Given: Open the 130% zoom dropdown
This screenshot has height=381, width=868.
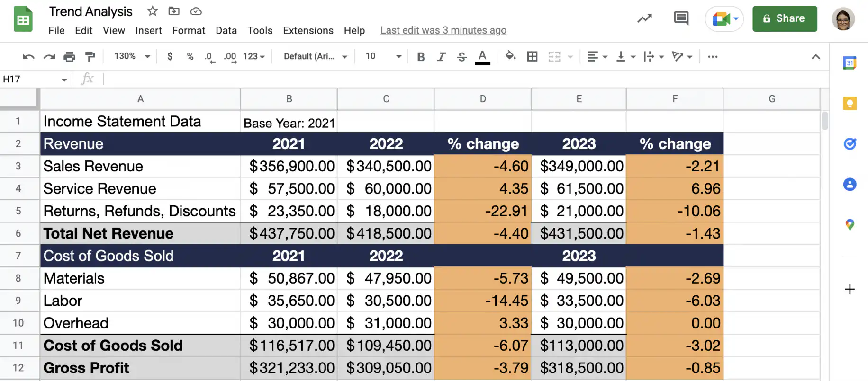Looking at the screenshot, I should pos(132,56).
